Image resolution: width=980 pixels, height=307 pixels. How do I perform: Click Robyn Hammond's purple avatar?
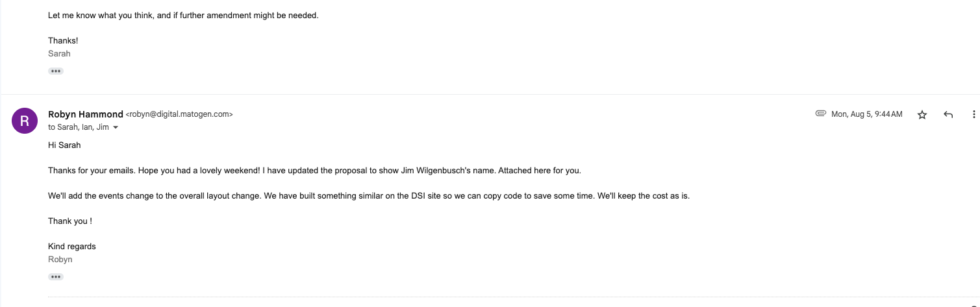(x=25, y=120)
